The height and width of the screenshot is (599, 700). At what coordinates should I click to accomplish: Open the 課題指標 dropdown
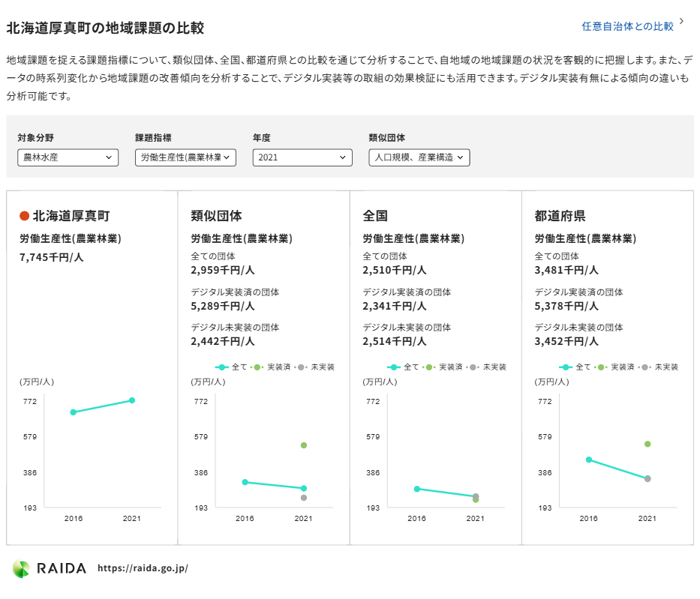[x=185, y=157]
